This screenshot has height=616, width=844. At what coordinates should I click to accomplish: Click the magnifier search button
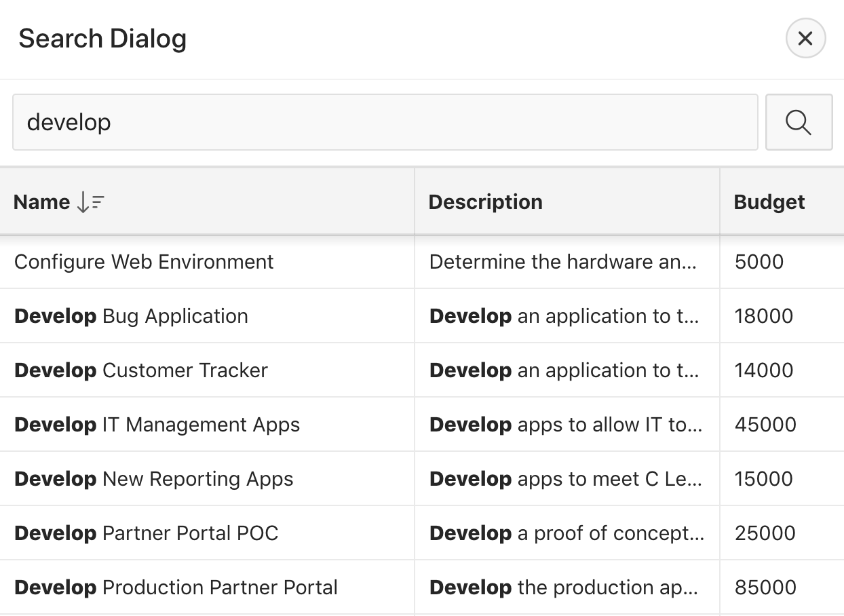pyautogui.click(x=799, y=122)
